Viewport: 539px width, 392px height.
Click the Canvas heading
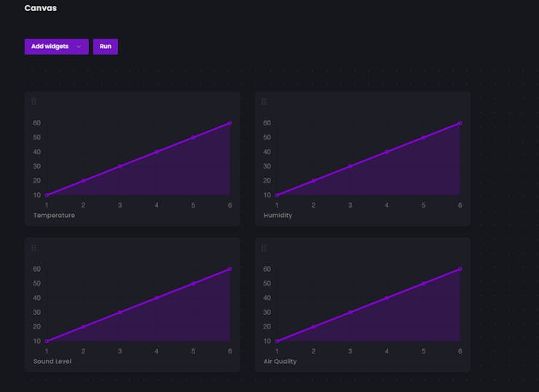[41, 8]
